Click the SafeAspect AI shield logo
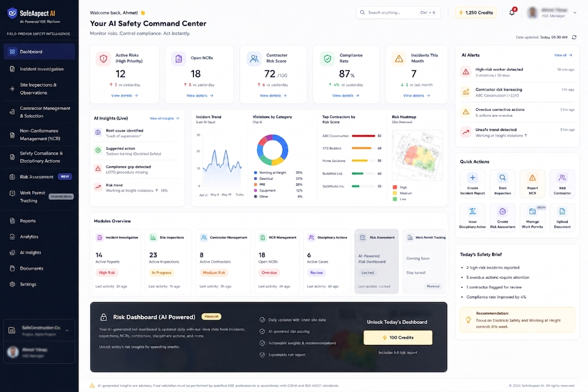Viewport: 588px width, 392px height. tap(13, 13)
